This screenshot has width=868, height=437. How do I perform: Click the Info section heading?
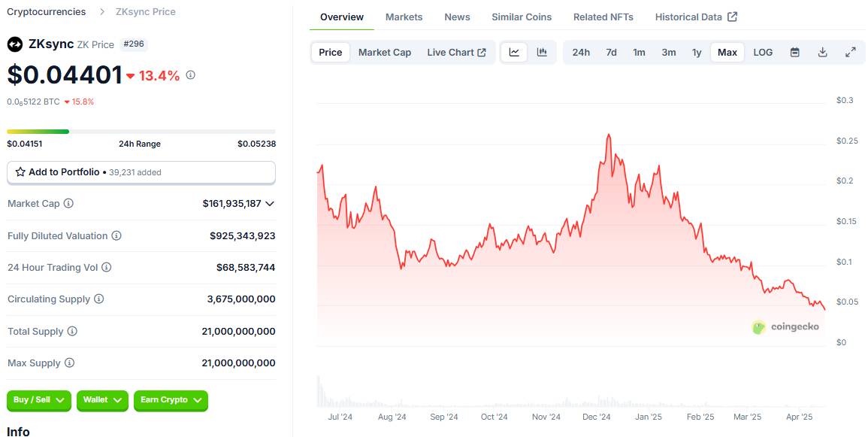pyautogui.click(x=18, y=432)
